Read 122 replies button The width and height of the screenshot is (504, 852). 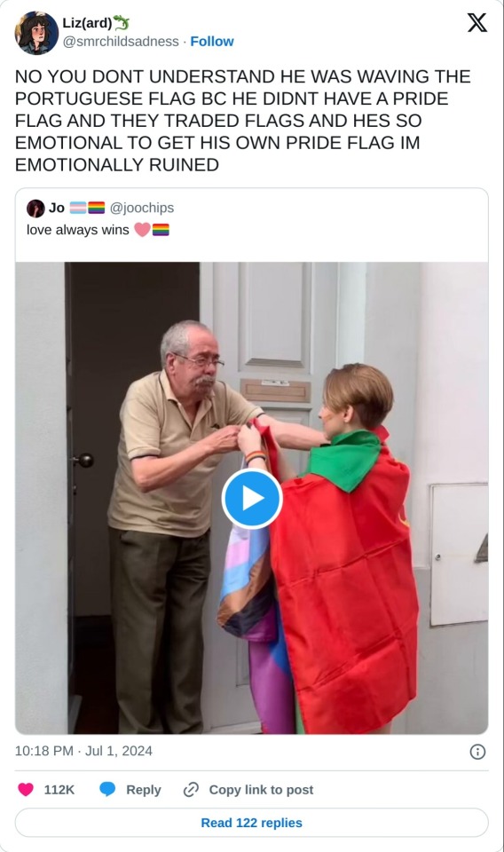click(x=251, y=823)
